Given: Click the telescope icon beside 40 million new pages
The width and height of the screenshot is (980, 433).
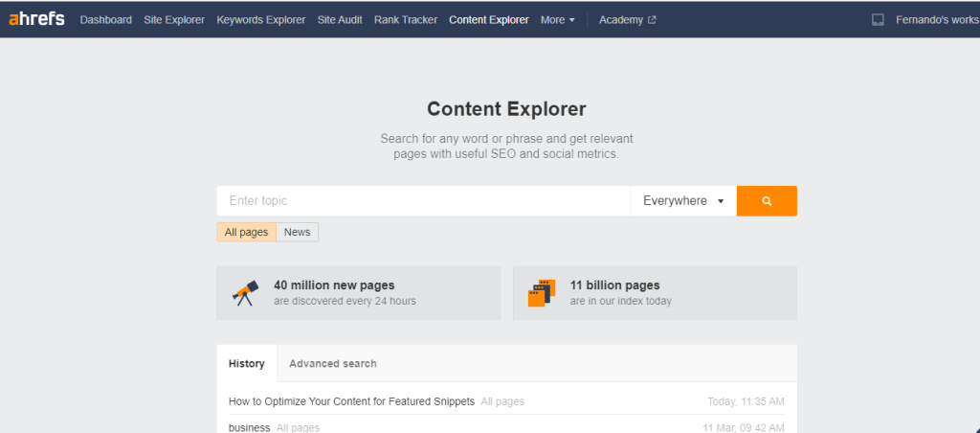Looking at the screenshot, I should tap(245, 293).
